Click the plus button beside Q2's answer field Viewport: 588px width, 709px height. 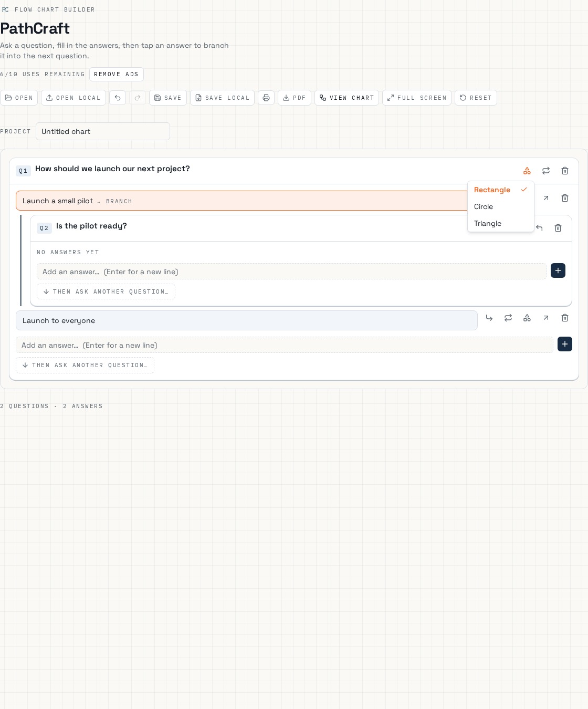(558, 270)
